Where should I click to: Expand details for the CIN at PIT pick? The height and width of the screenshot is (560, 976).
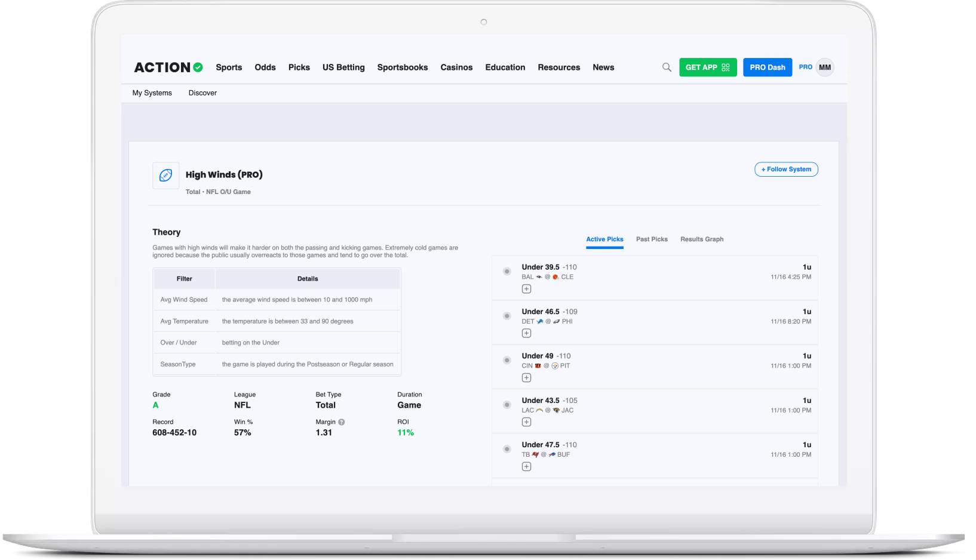pos(526,377)
